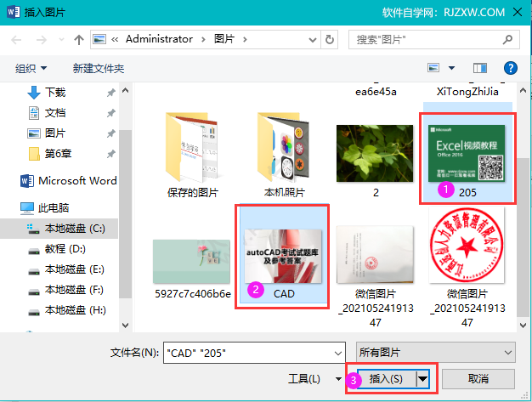
Task: Expand chevron after Administrator in path
Action: [203, 40]
